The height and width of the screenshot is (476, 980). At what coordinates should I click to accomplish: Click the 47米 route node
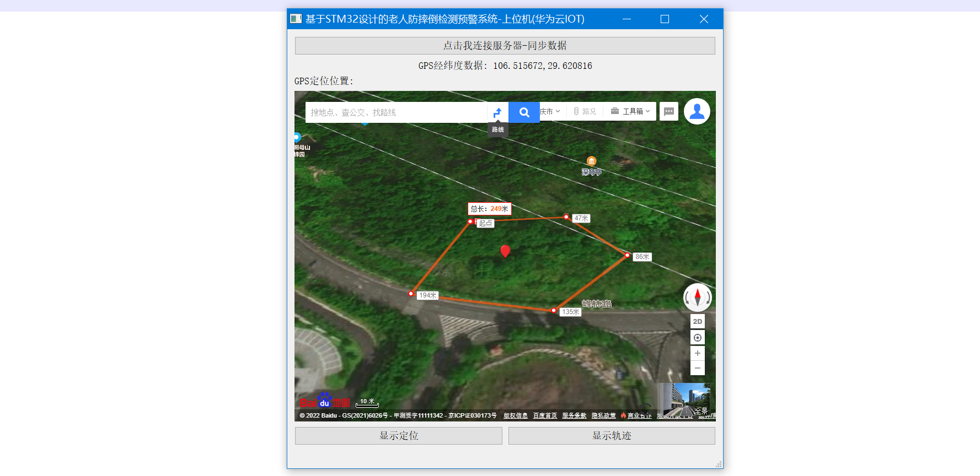tap(566, 217)
